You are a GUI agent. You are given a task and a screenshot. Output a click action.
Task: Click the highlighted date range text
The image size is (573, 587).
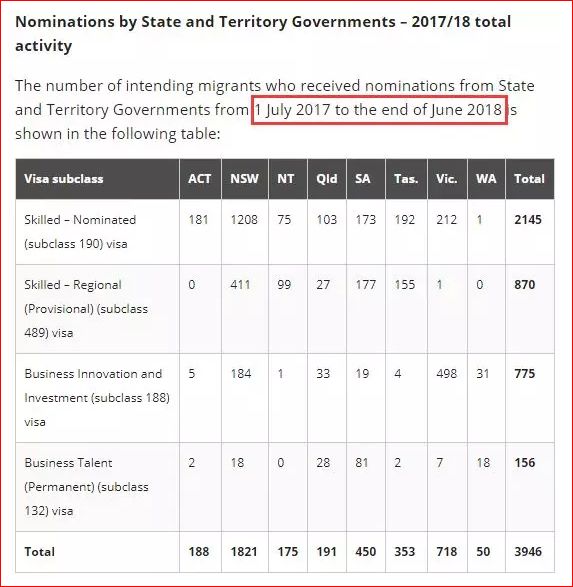tap(378, 110)
